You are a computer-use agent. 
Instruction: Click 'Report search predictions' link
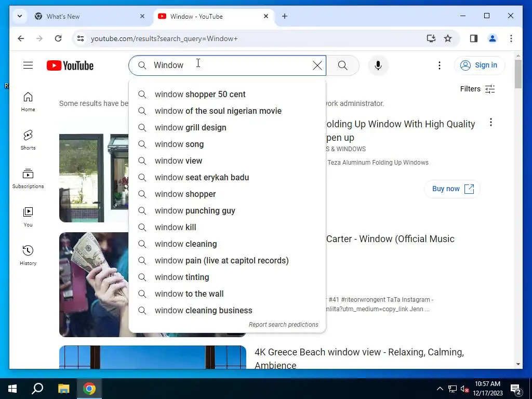coord(283,325)
